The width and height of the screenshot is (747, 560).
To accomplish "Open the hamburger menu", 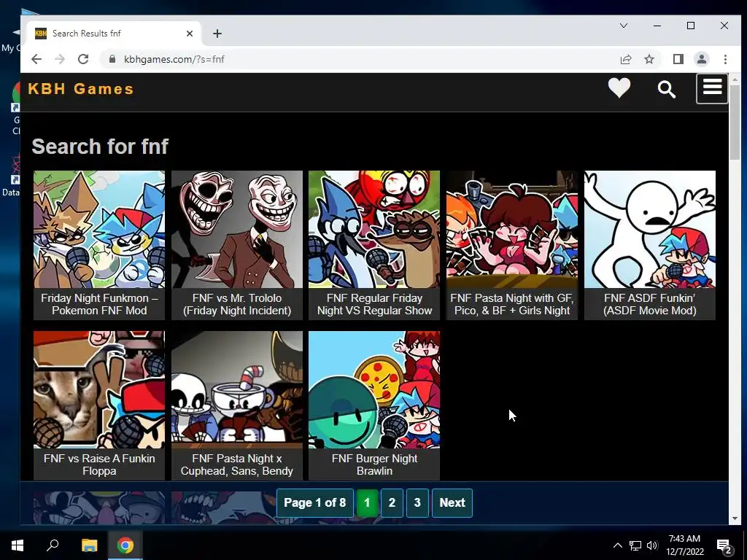I will point(712,88).
